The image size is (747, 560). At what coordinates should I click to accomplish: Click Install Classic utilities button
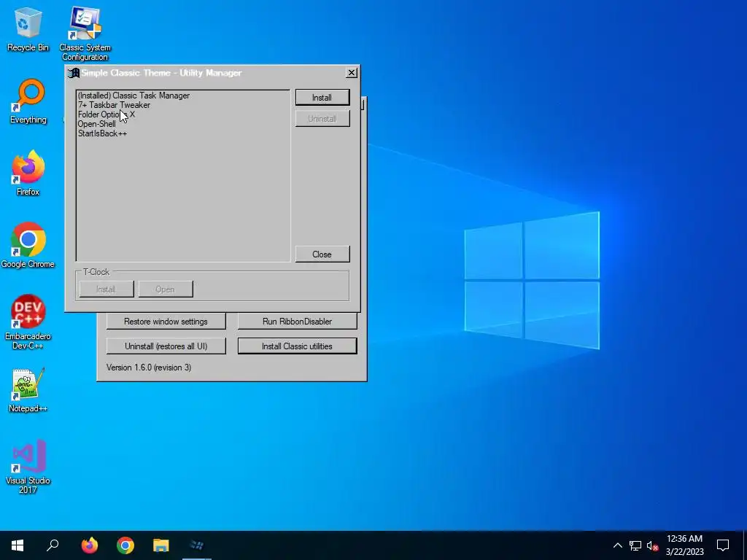point(298,346)
